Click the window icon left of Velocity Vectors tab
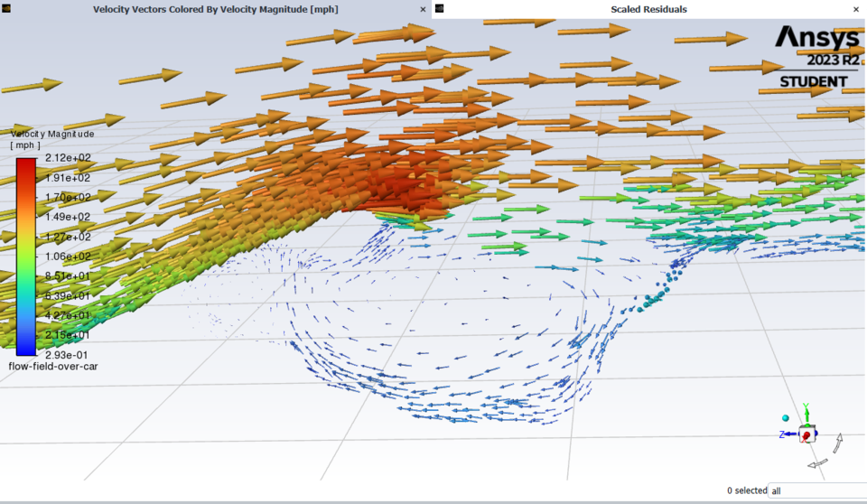Screen dimensions: 867x504 tap(5, 9)
